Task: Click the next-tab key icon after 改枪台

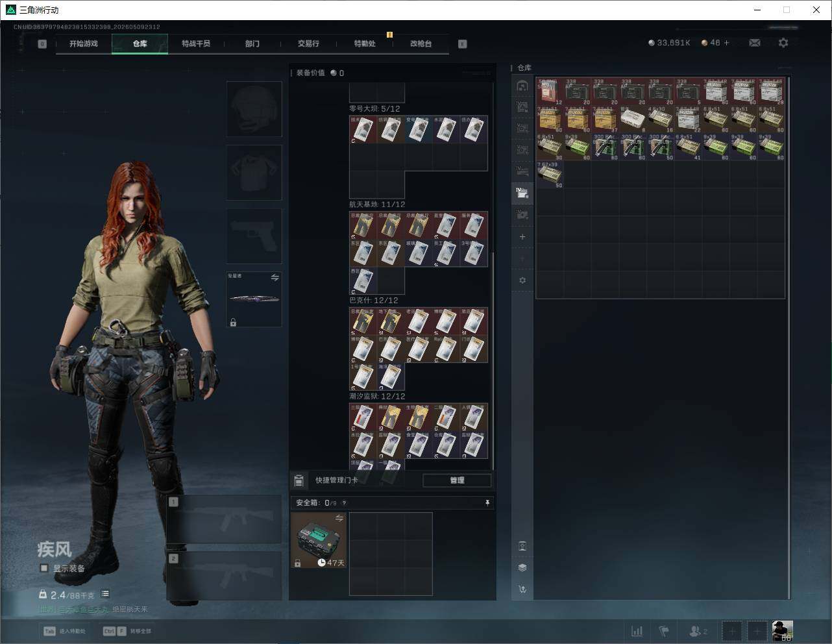Action: pos(463,44)
